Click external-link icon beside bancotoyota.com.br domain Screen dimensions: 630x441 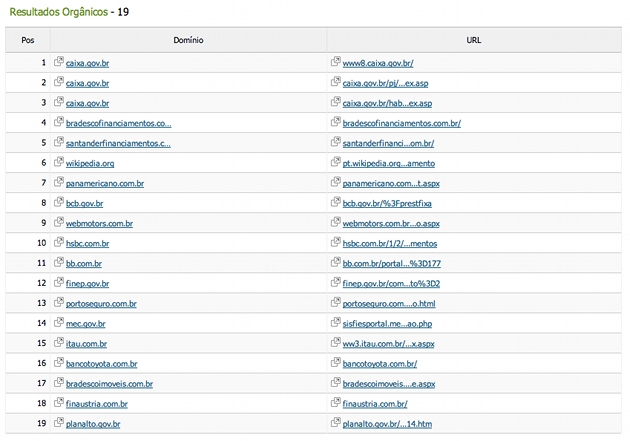tap(59, 363)
